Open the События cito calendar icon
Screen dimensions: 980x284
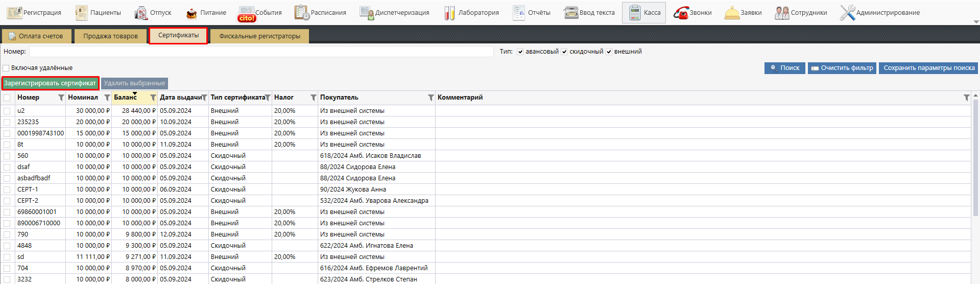pos(247,13)
